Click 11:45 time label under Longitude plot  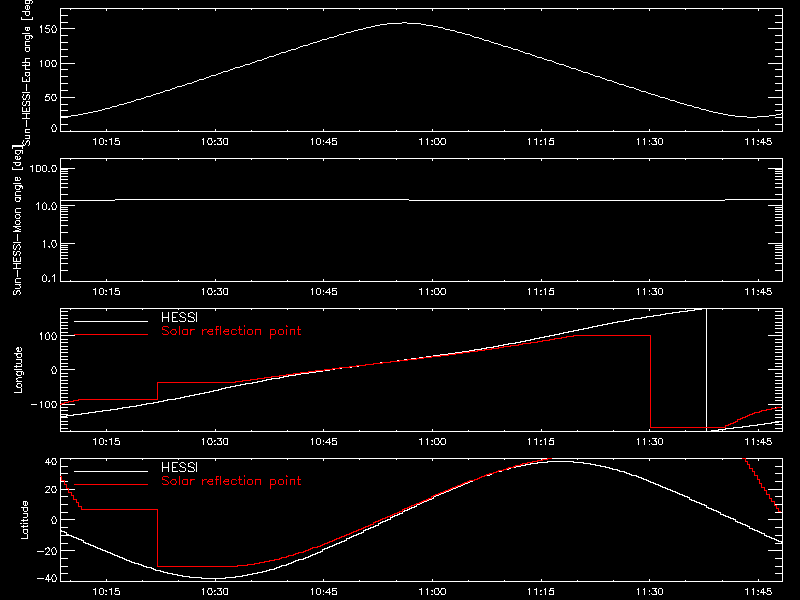coord(758,442)
